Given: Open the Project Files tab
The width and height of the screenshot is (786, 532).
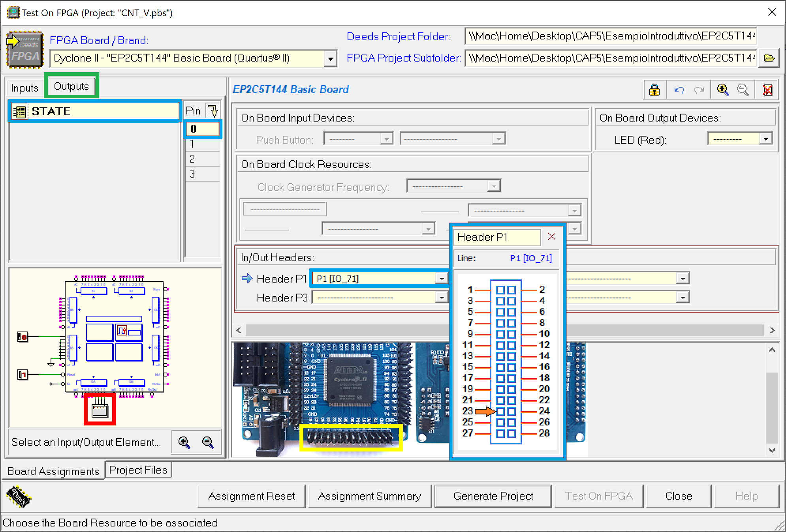Looking at the screenshot, I should pos(138,470).
